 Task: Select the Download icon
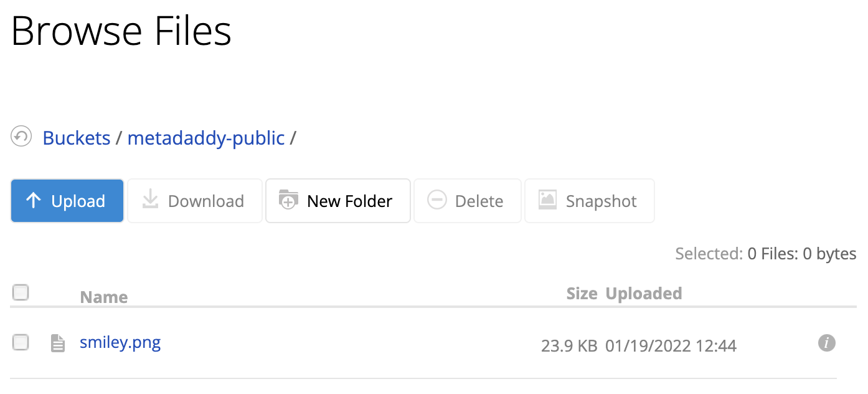click(149, 200)
